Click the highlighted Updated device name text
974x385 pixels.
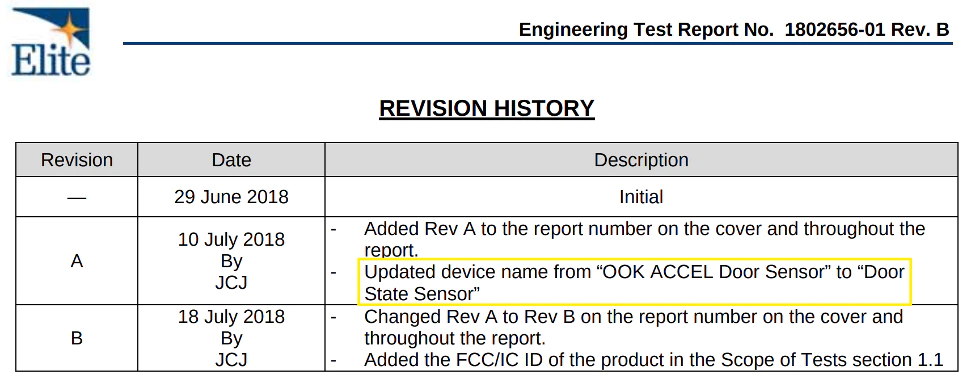point(634,282)
